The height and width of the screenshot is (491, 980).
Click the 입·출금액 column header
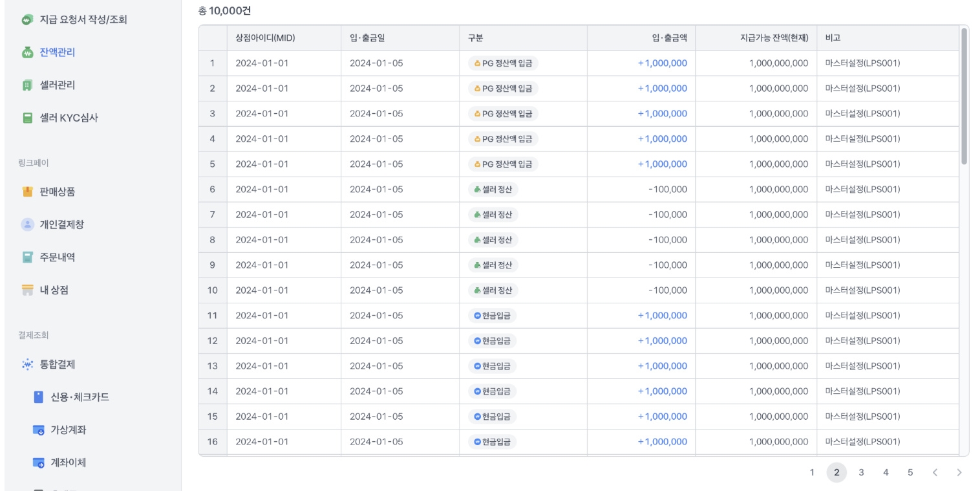coord(669,38)
